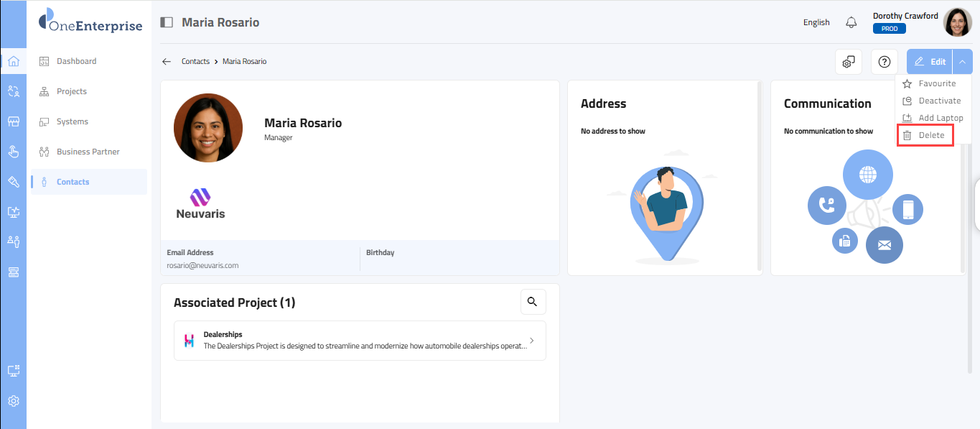The width and height of the screenshot is (980, 429).
Task: Toggle the sidebar panel icon near title
Action: pos(167,22)
